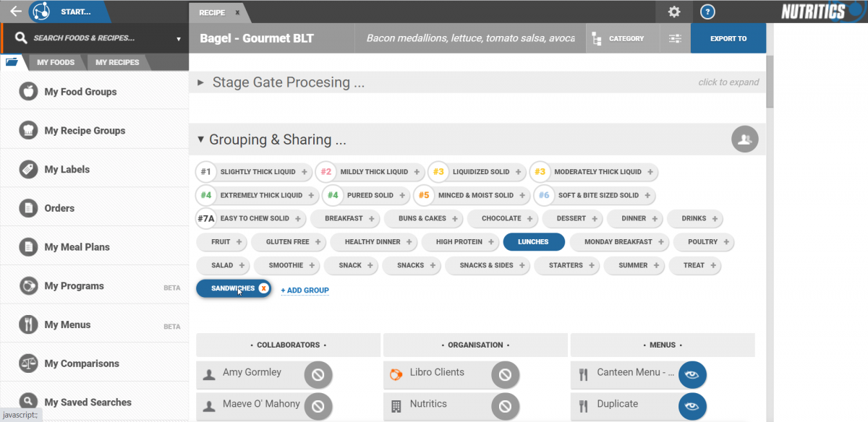Click the share users icon in Grouping header
This screenshot has width=868, height=422.
coord(744,139)
